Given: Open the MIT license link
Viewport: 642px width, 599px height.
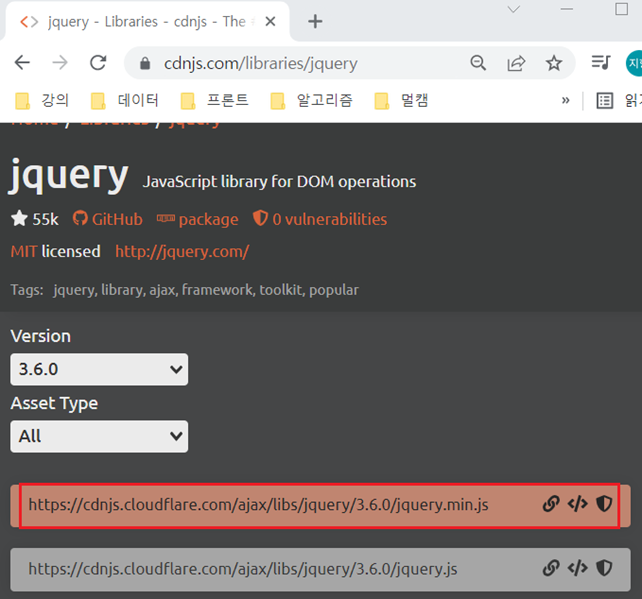Looking at the screenshot, I should 24,251.
